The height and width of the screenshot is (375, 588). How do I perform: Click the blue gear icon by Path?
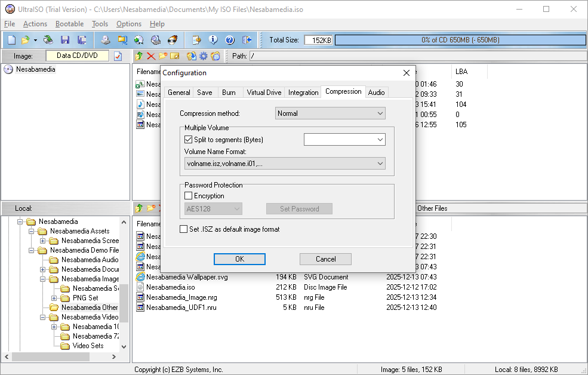(x=204, y=56)
